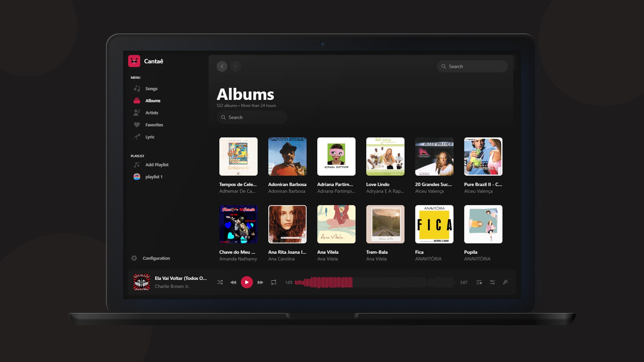The width and height of the screenshot is (644, 362).
Task: Navigate back with the left chevron
Action: (222, 66)
